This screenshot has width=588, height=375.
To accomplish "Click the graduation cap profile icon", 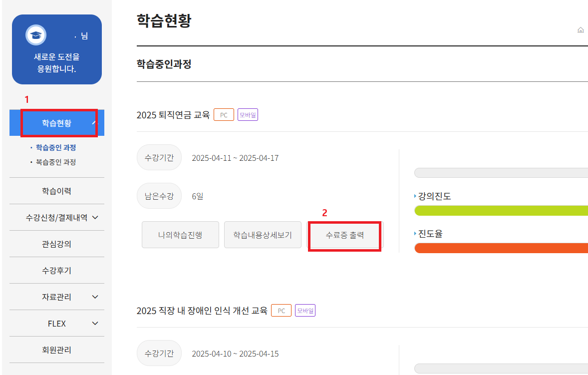I will [35, 35].
